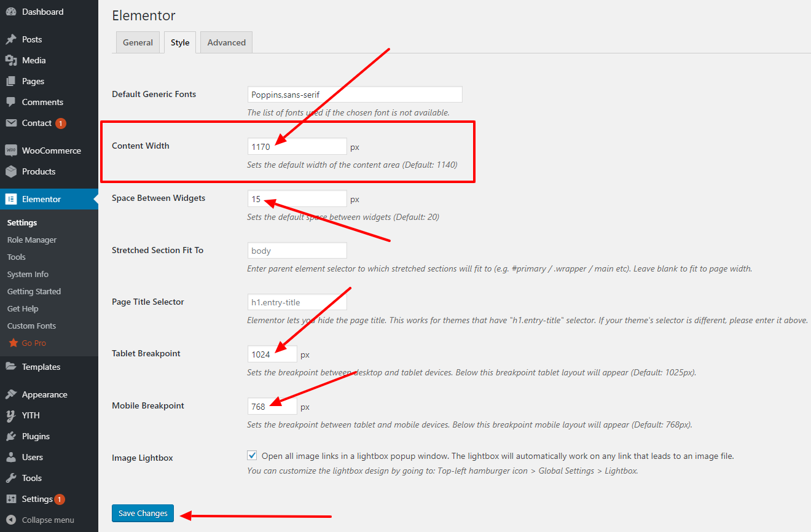Click the Dashboard gauge icon

(x=11, y=12)
